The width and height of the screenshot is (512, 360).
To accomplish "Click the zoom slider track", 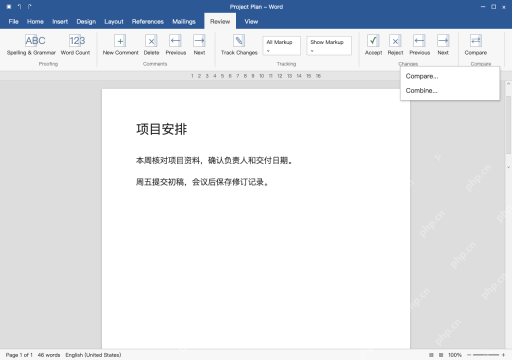I will pyautogui.click(x=486, y=355).
